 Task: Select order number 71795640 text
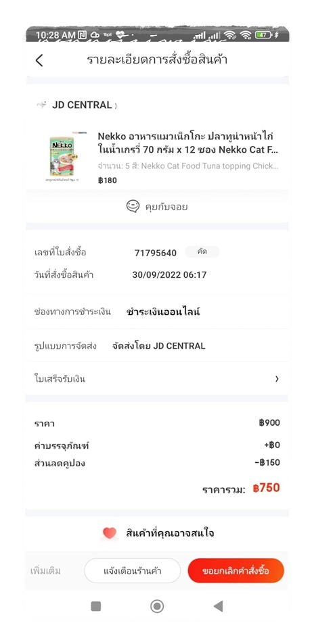(156, 253)
